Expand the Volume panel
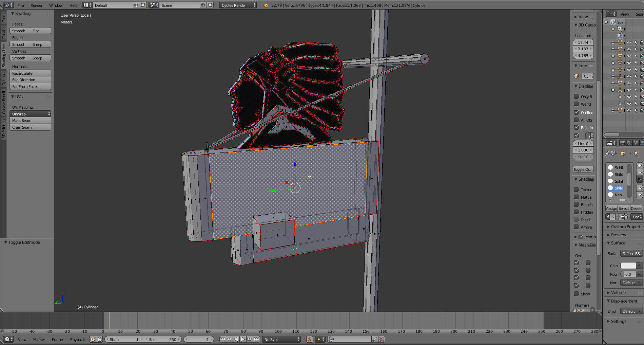644x345 pixels. [x=618, y=293]
